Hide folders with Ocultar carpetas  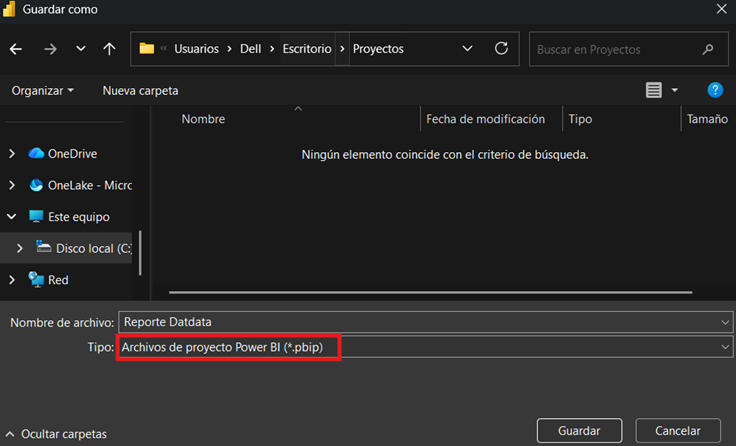[x=57, y=434]
